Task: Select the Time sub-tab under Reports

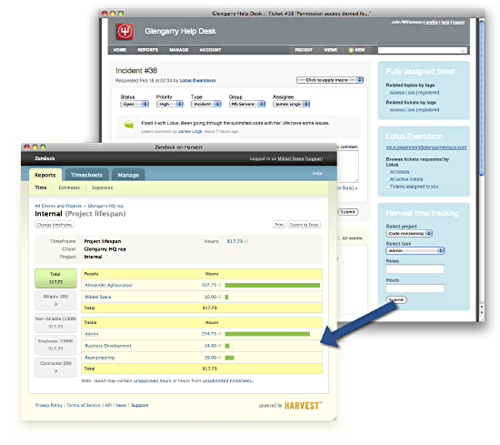Action: pos(41,188)
